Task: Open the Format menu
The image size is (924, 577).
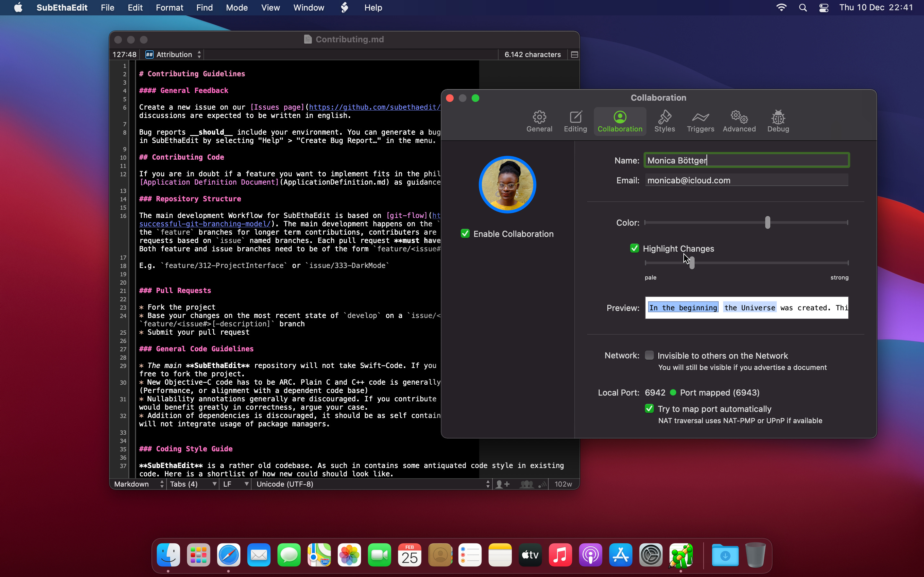Action: tap(170, 7)
